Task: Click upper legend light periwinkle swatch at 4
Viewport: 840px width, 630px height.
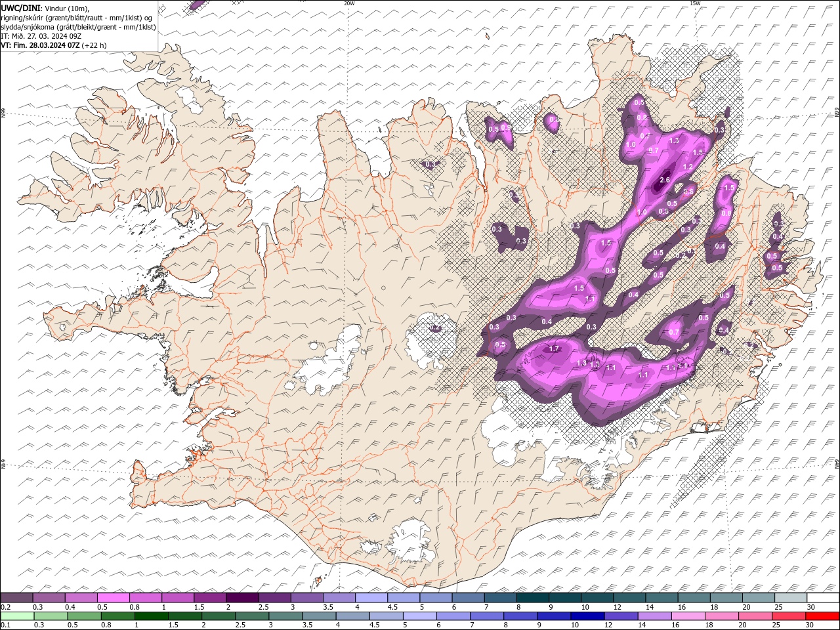Action: [371, 598]
